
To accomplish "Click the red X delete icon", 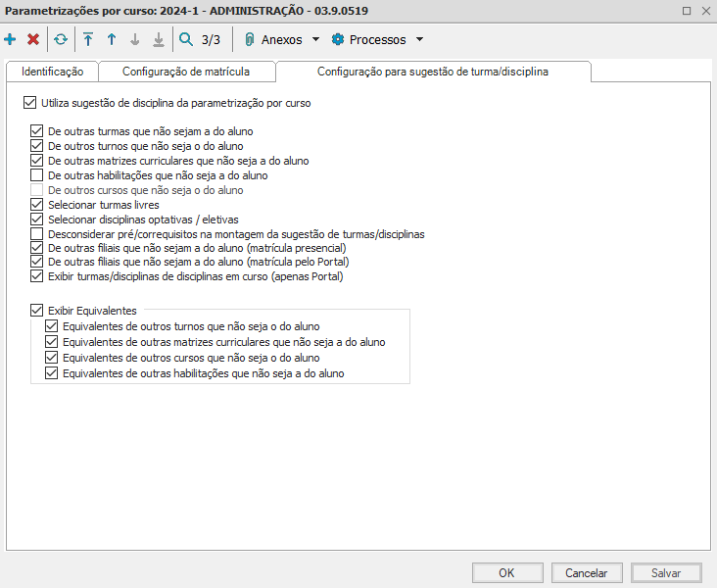I will tap(33, 40).
